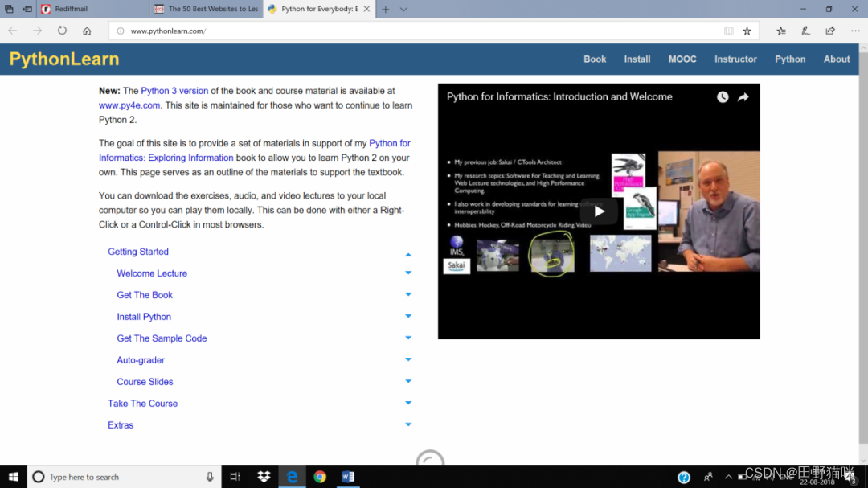The width and height of the screenshot is (868, 488).
Task: Click the video Watch later clock icon
Action: (723, 97)
